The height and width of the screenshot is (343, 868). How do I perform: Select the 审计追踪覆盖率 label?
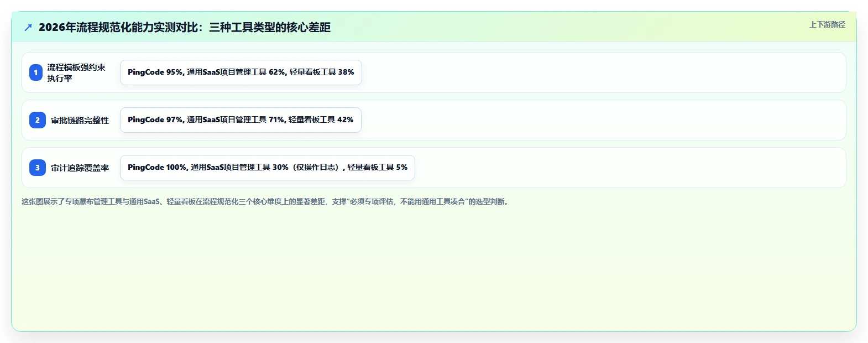[80, 168]
